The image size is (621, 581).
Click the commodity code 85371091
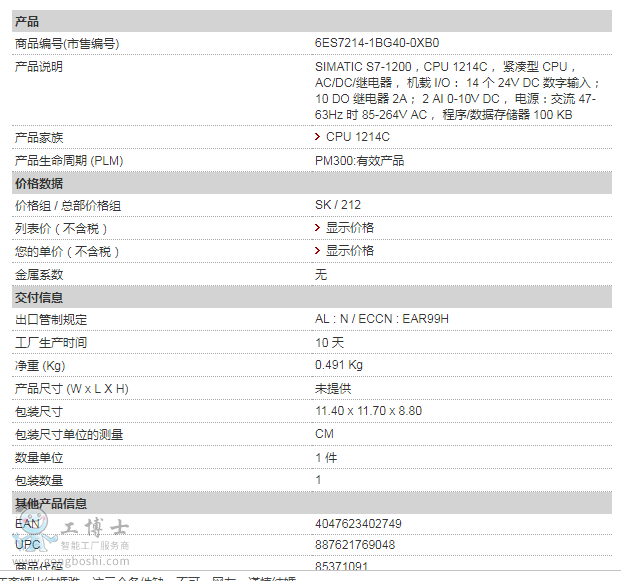pyautogui.click(x=342, y=566)
